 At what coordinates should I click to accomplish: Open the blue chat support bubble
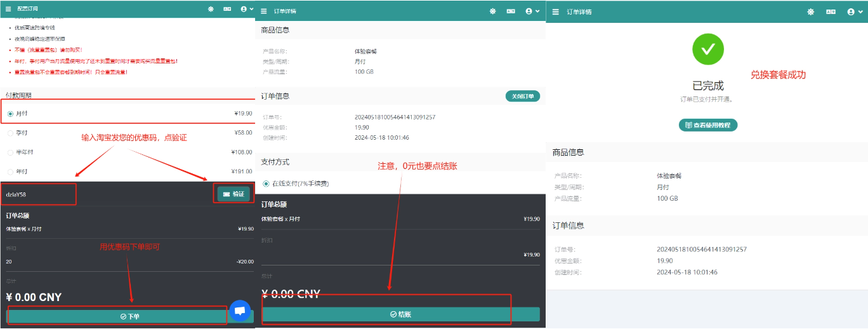[240, 311]
